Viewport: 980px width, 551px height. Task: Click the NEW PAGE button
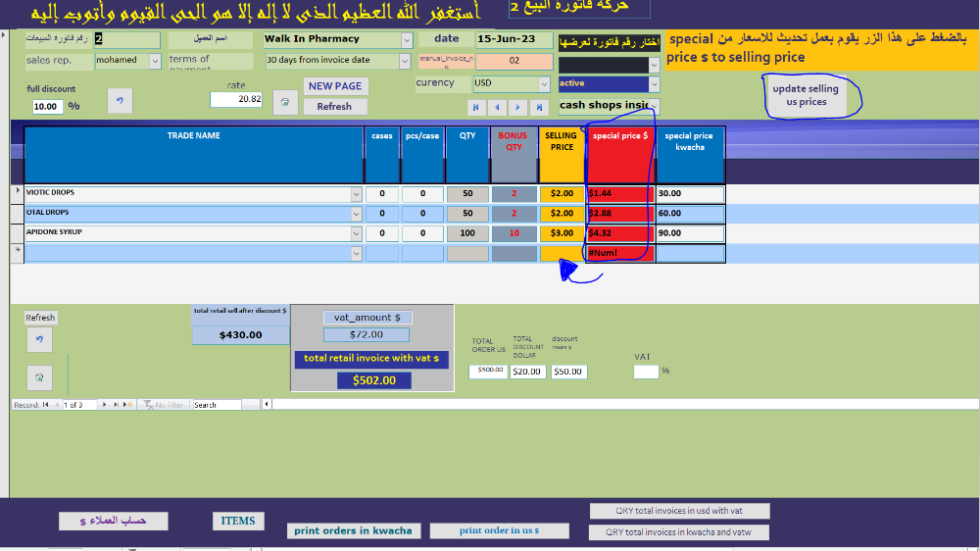point(335,86)
